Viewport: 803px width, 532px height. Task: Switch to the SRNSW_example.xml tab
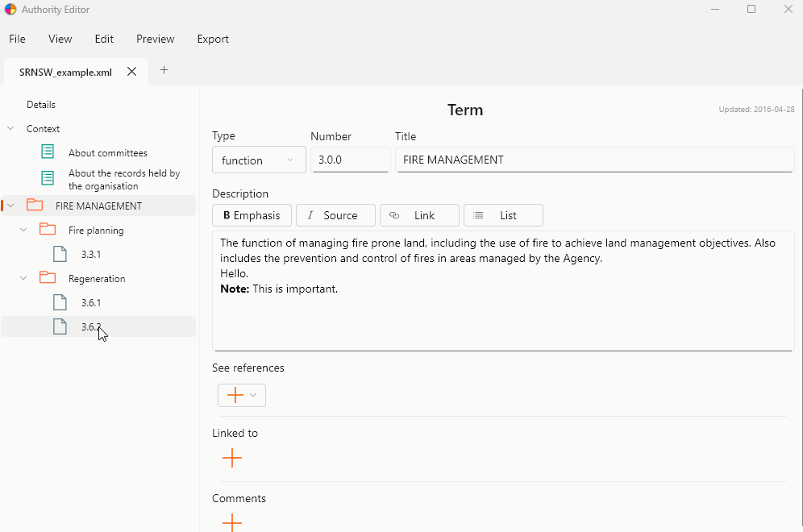pos(64,72)
